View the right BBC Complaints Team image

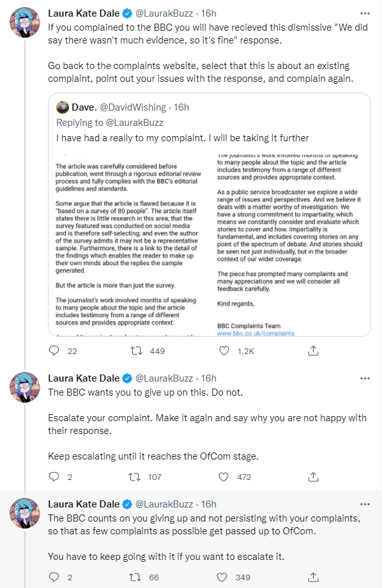click(290, 244)
